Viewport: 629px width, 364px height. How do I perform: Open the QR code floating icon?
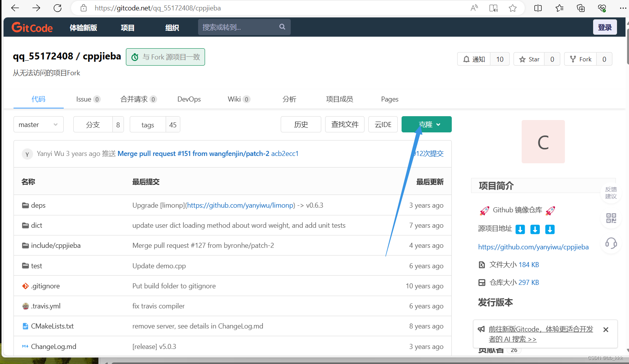[611, 218]
